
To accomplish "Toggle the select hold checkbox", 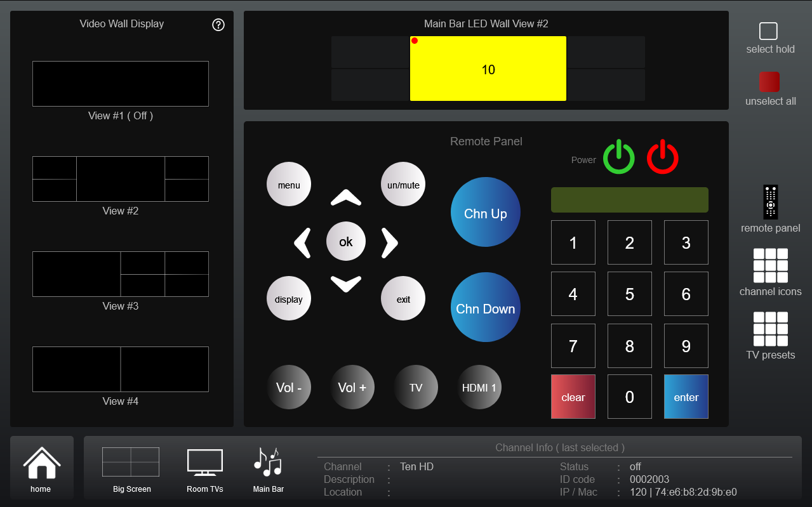I will point(768,31).
